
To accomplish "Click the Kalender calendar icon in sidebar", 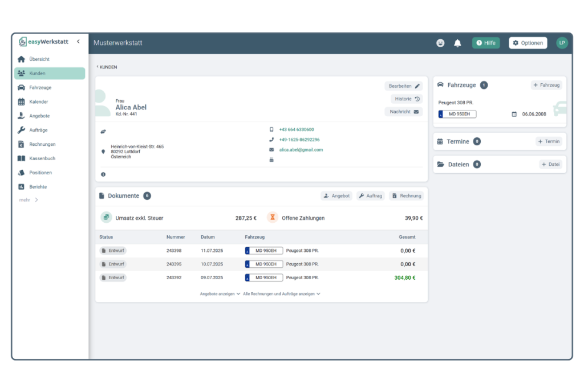I will 21,102.
